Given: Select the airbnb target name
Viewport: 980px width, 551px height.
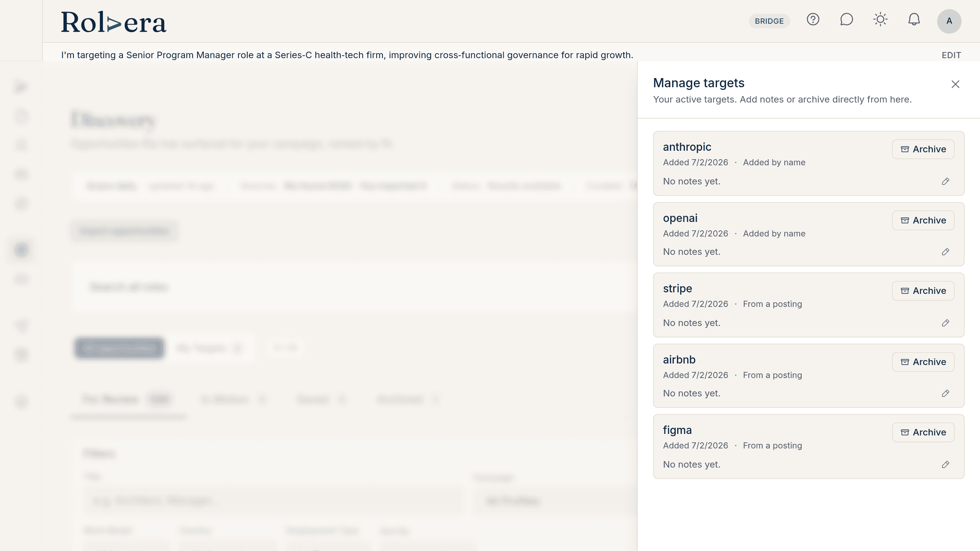Looking at the screenshot, I should (x=679, y=360).
